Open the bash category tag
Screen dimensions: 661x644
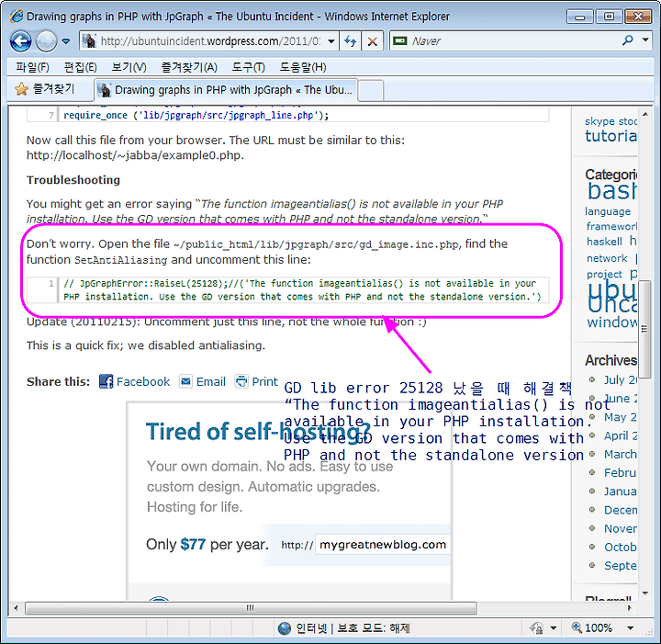pyautogui.click(x=611, y=191)
